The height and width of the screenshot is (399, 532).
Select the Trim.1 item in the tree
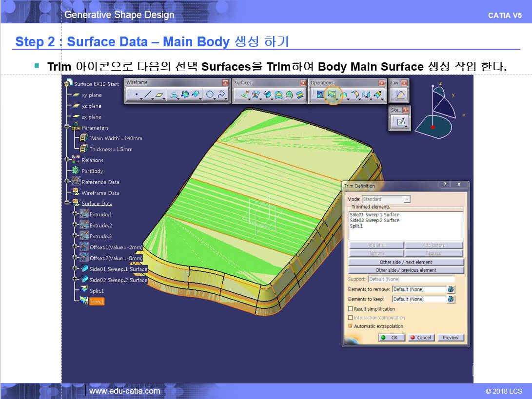tap(96, 302)
